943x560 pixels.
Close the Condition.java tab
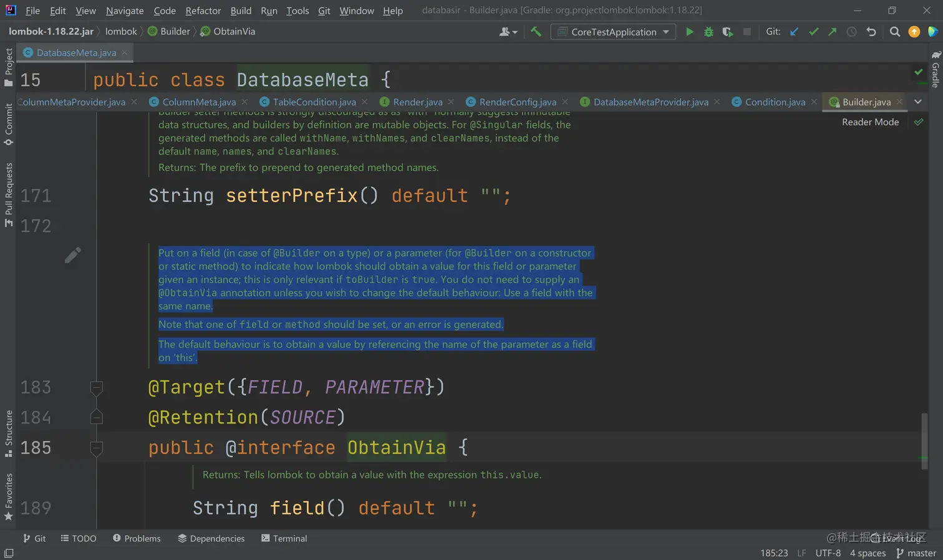pos(814,102)
